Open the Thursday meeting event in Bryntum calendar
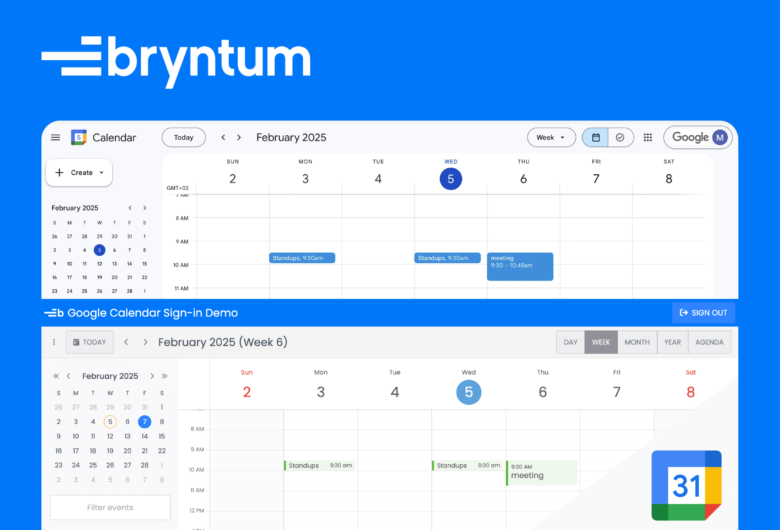 coord(541,473)
